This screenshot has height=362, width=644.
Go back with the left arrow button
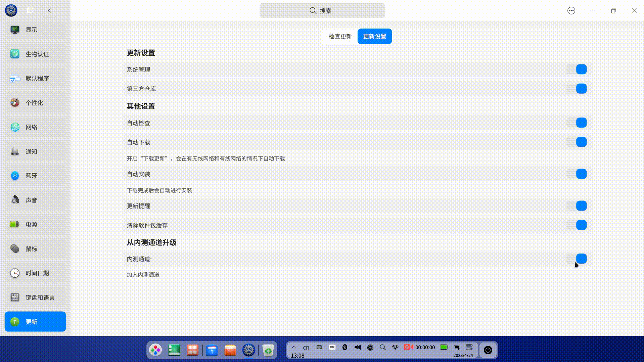point(49,10)
